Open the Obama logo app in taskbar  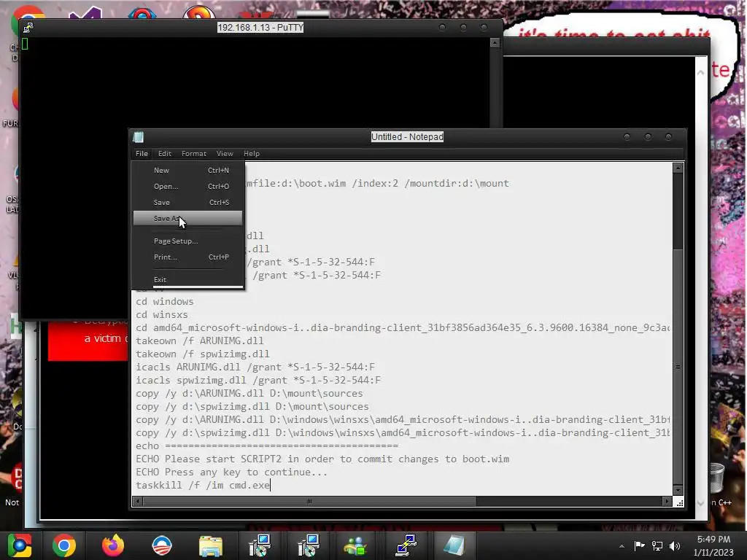pos(161,545)
